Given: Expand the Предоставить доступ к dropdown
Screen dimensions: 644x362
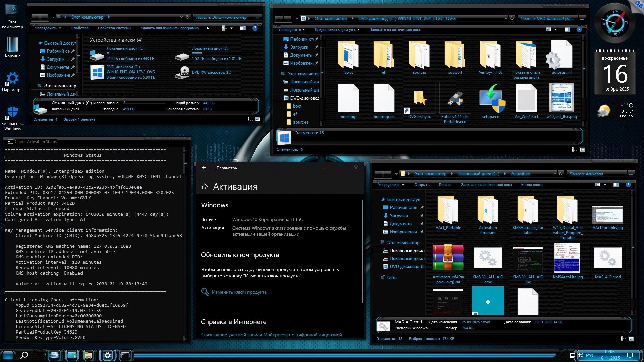Looking at the screenshot, I should (x=337, y=29).
